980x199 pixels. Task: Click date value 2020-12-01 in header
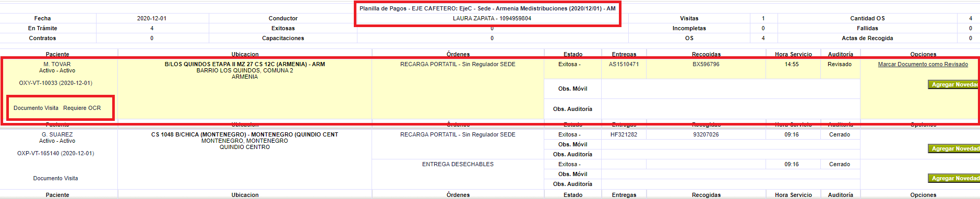click(x=152, y=18)
